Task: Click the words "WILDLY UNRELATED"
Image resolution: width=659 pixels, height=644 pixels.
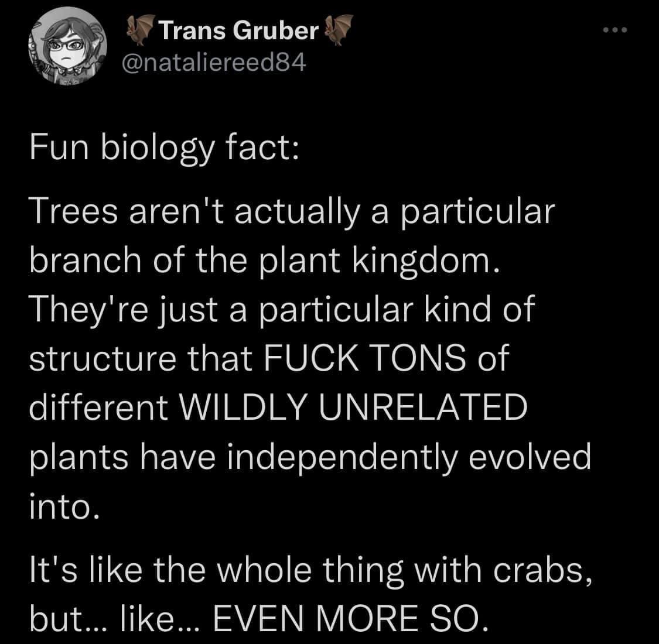Action: (356, 407)
